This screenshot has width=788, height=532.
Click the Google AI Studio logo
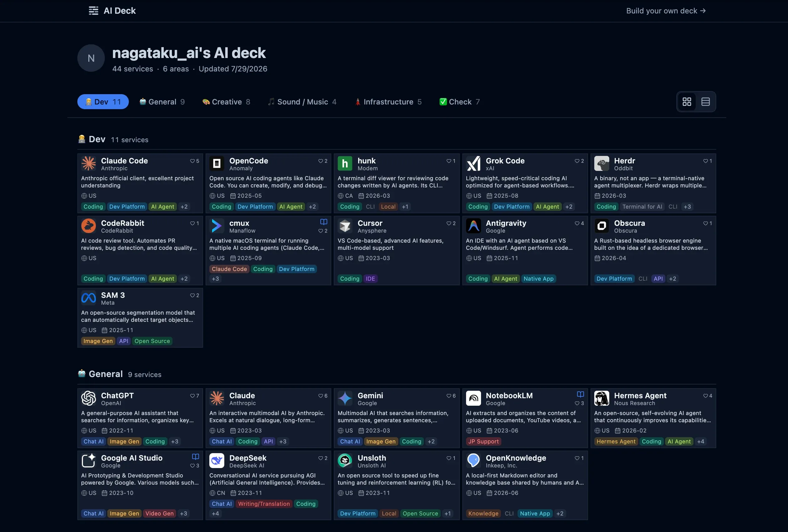(x=89, y=461)
